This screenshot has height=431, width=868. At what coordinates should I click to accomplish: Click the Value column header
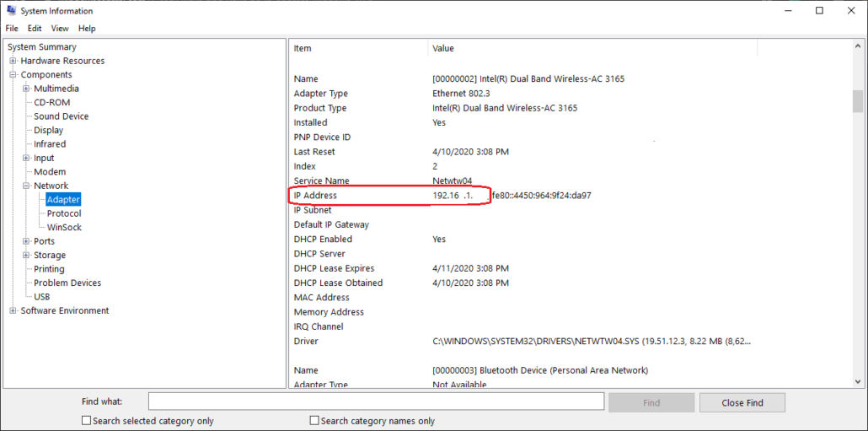[x=592, y=48]
